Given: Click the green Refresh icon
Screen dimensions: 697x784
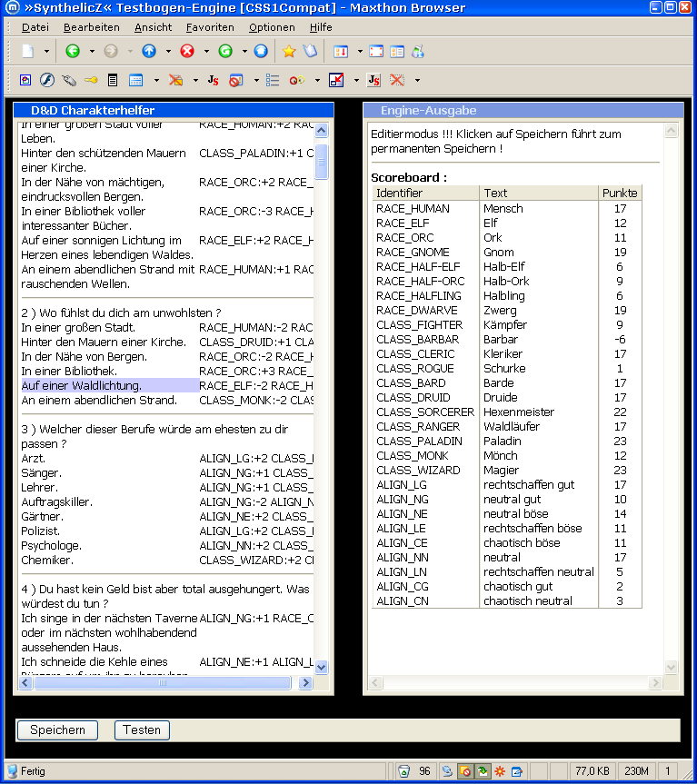Looking at the screenshot, I should tap(225, 51).
